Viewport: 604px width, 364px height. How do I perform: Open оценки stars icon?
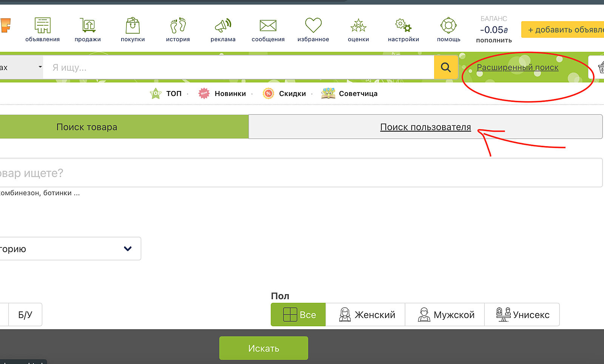(x=358, y=26)
